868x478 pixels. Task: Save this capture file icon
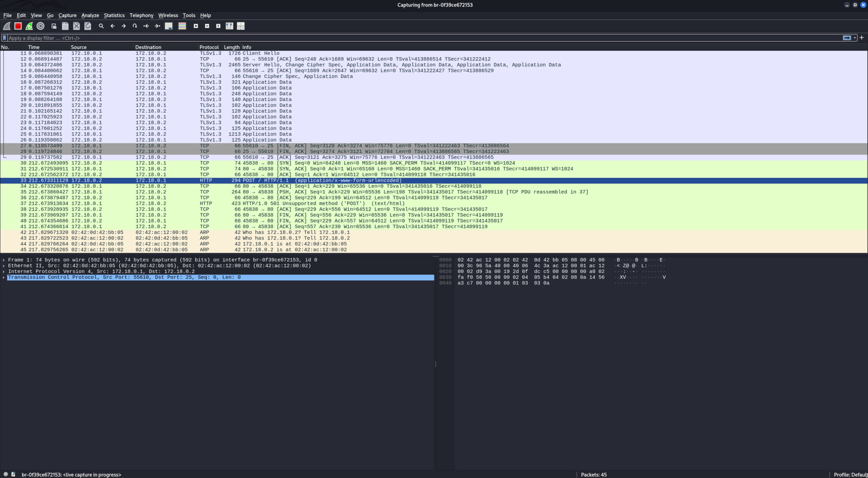[x=65, y=26]
